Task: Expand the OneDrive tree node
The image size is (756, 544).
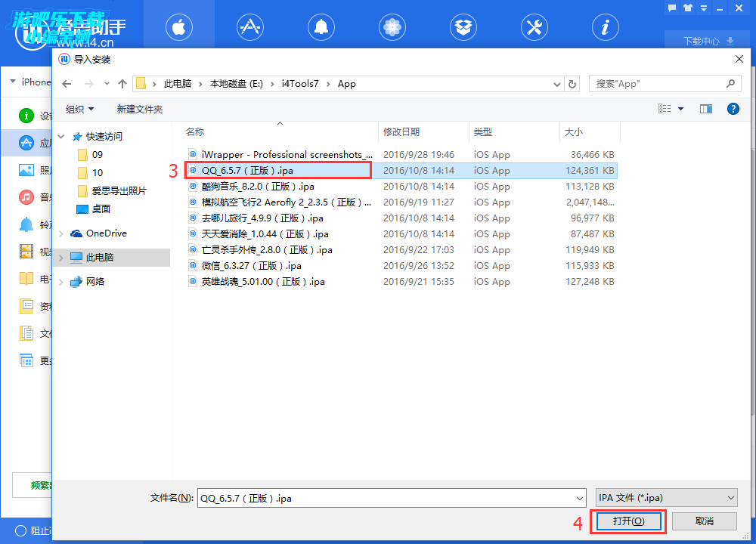Action: (61, 233)
